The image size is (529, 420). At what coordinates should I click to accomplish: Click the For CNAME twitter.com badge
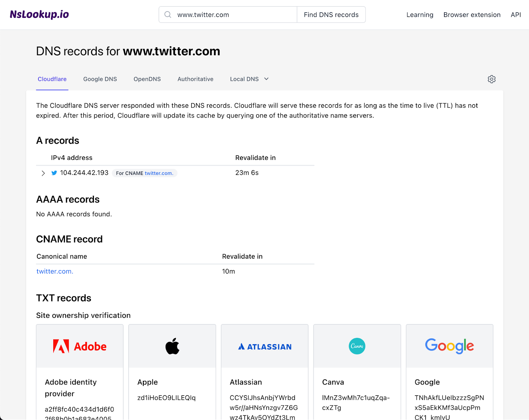(x=144, y=173)
